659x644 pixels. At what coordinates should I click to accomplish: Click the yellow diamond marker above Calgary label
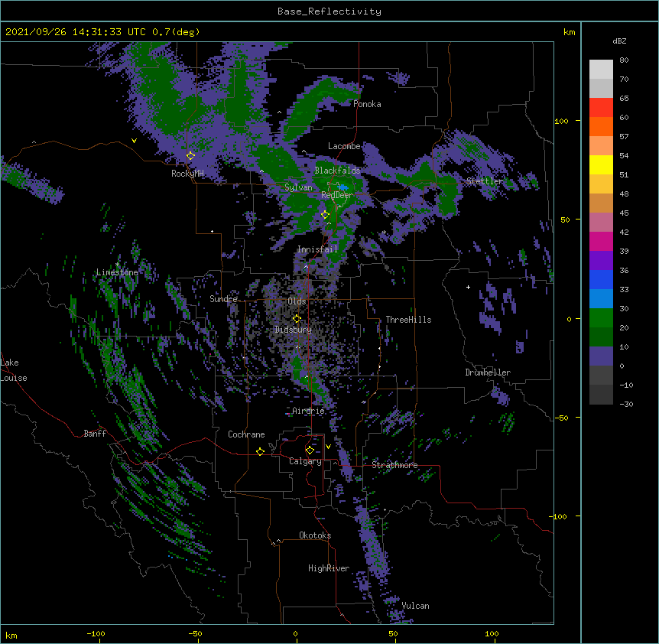coord(310,450)
